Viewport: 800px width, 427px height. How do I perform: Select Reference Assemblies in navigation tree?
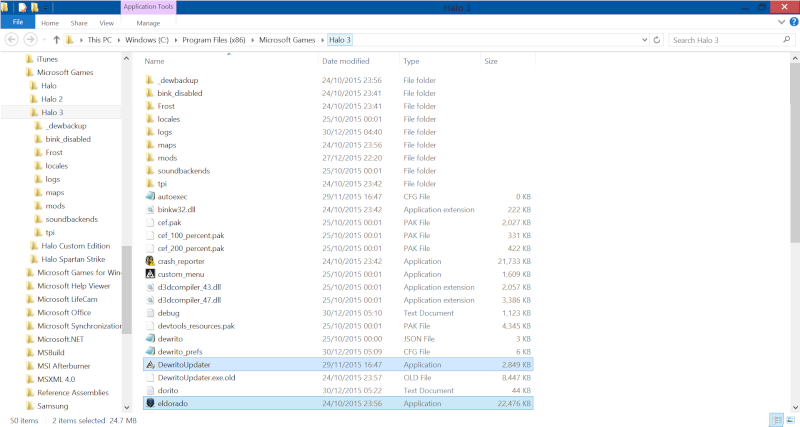click(x=73, y=392)
